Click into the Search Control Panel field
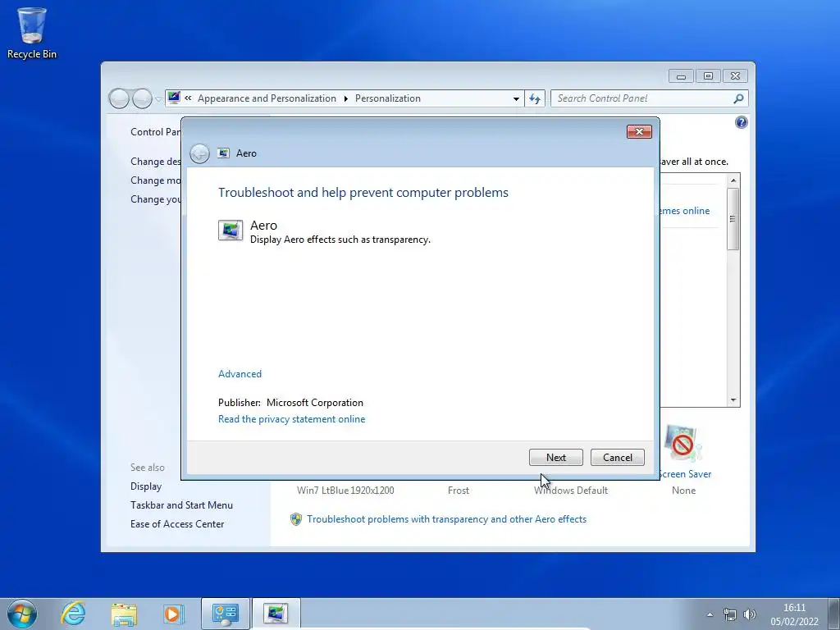 (642, 98)
